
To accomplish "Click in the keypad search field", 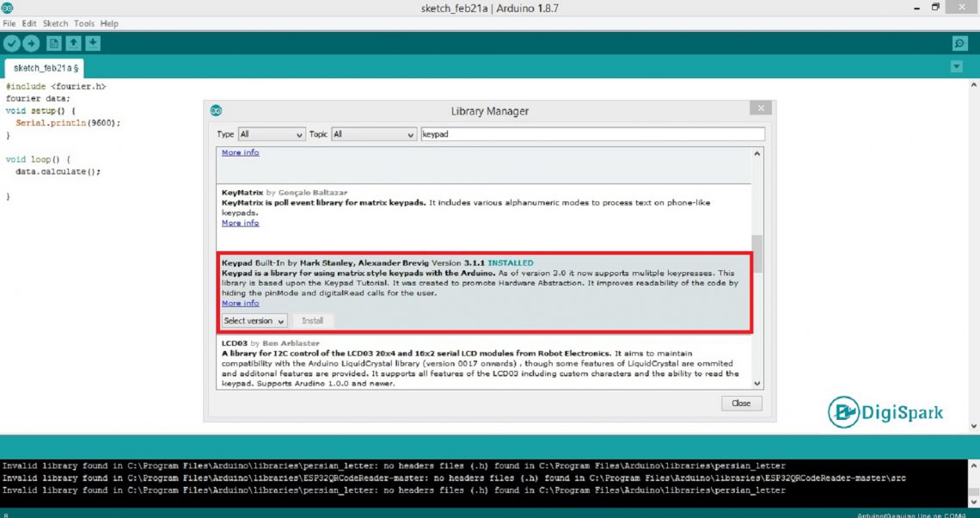I will pos(591,134).
